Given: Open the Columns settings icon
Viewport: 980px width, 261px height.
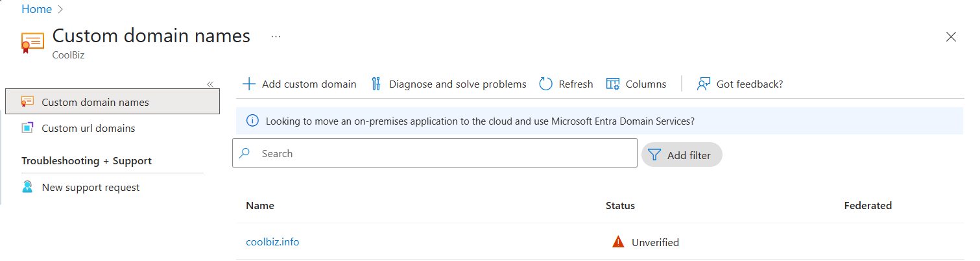Looking at the screenshot, I should pos(613,84).
